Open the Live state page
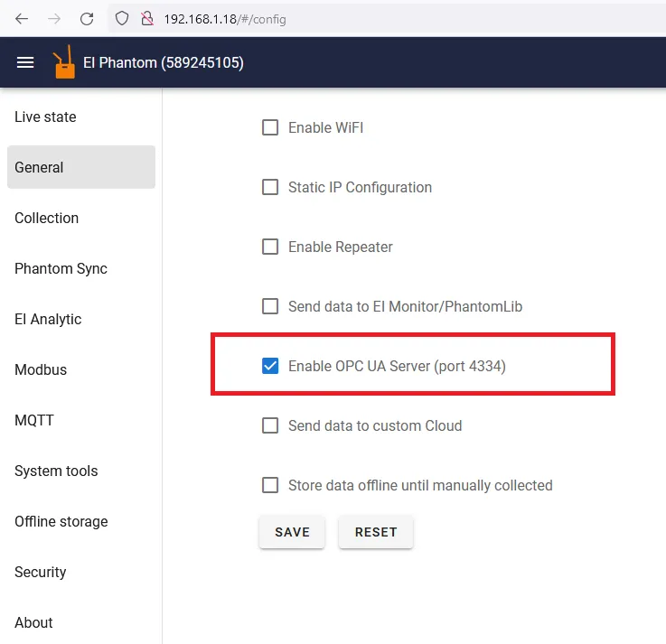This screenshot has width=666, height=644. tap(81, 117)
